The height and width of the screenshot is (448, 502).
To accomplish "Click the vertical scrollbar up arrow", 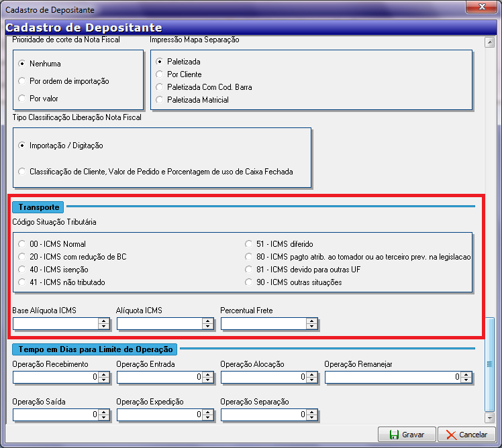I will [489, 42].
